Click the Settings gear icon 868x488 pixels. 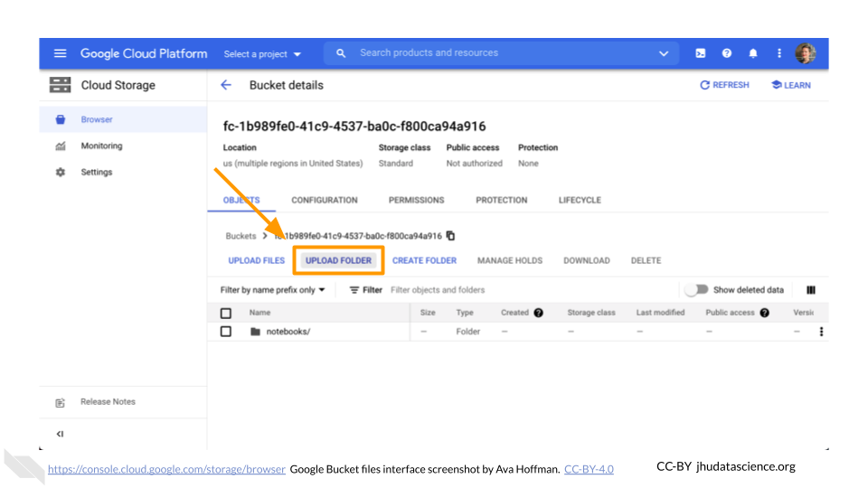[x=61, y=172]
